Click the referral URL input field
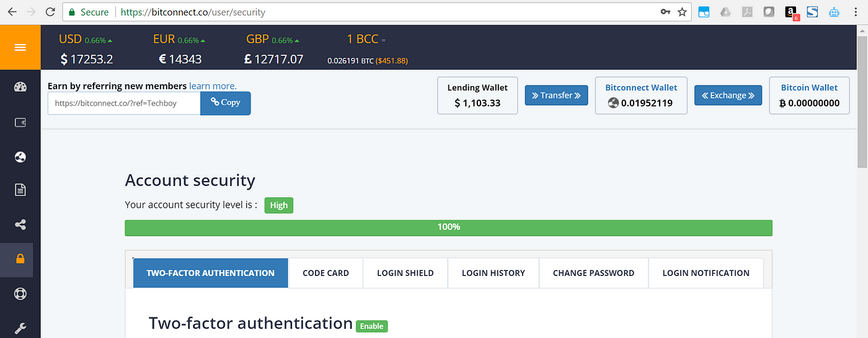 tap(124, 103)
